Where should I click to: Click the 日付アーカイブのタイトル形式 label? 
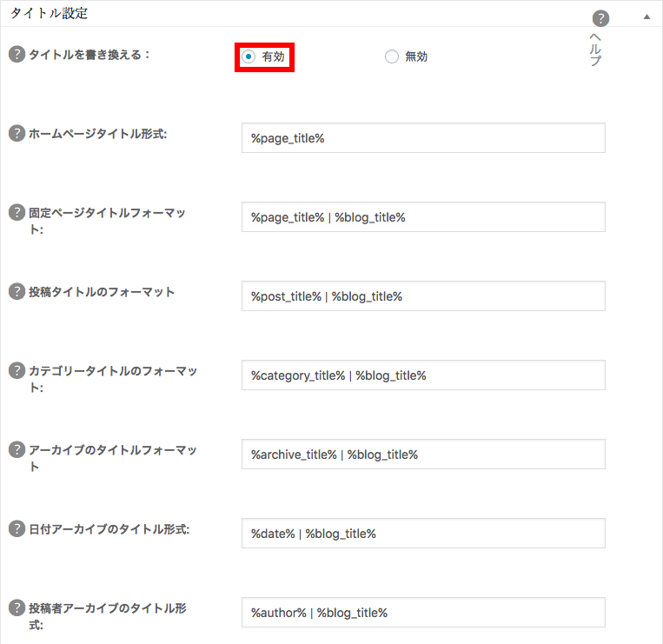tap(109, 529)
